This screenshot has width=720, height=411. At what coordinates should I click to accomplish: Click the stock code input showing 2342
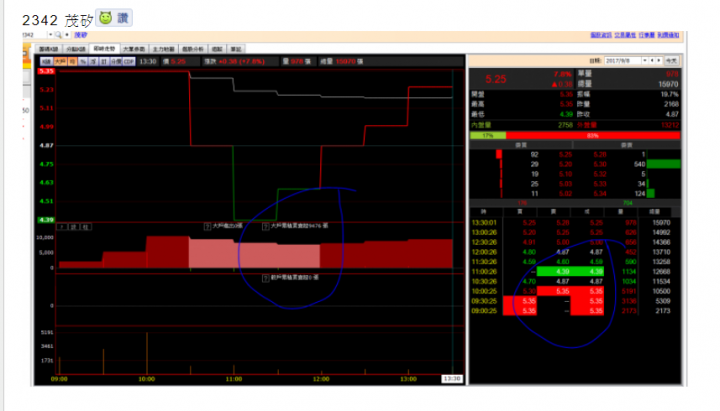point(34,34)
